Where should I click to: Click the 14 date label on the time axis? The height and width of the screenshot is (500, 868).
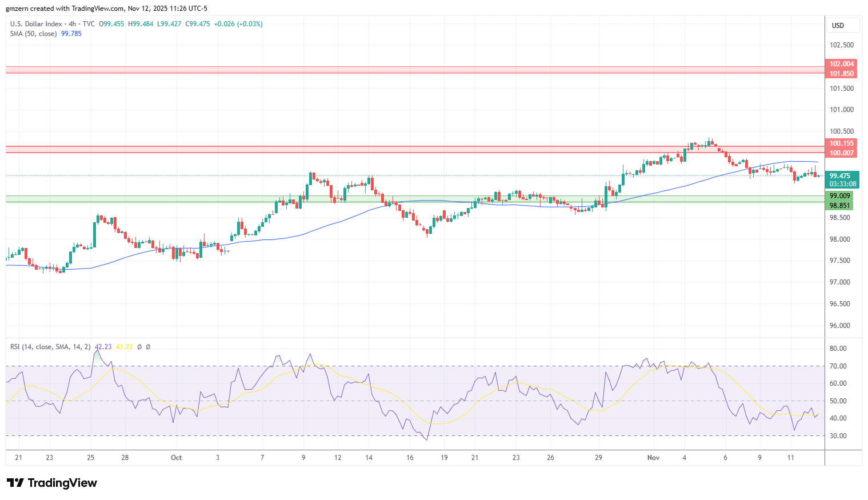pyautogui.click(x=369, y=458)
